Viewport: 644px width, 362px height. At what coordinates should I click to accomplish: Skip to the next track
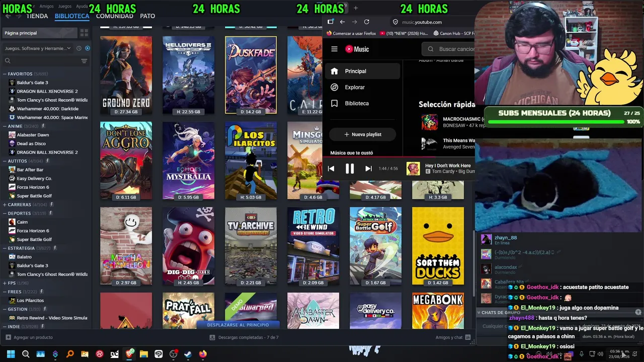[x=368, y=169]
